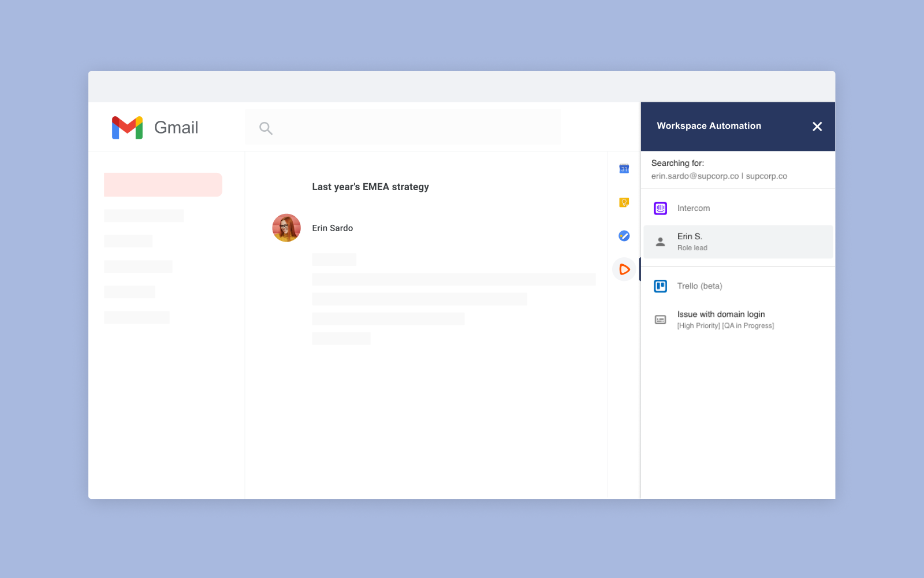Click the search magnifier icon

pos(266,128)
